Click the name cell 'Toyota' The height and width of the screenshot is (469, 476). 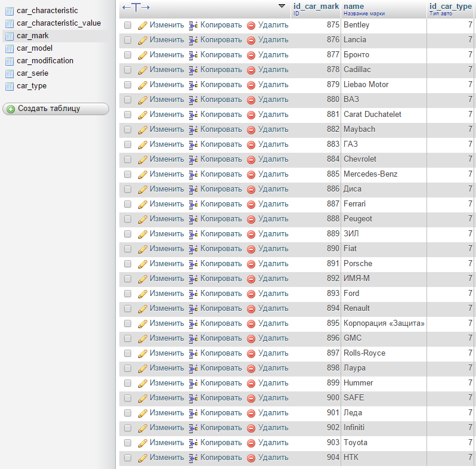[x=356, y=443]
